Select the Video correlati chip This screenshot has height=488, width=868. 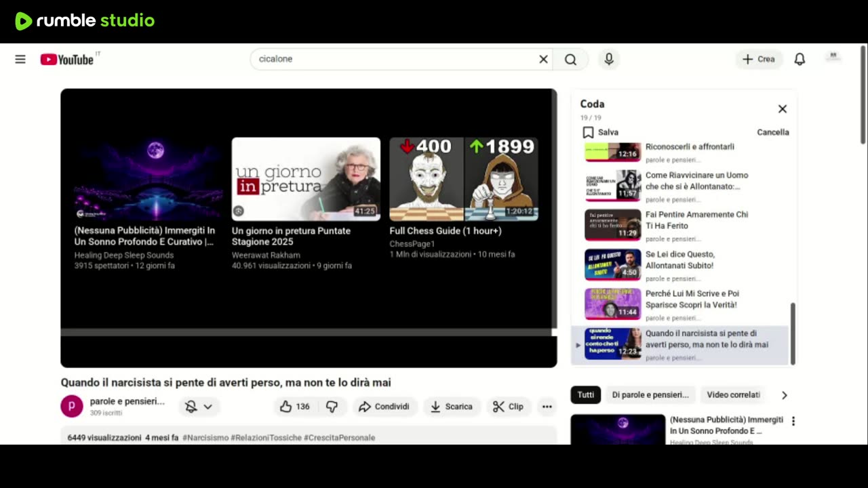click(733, 395)
